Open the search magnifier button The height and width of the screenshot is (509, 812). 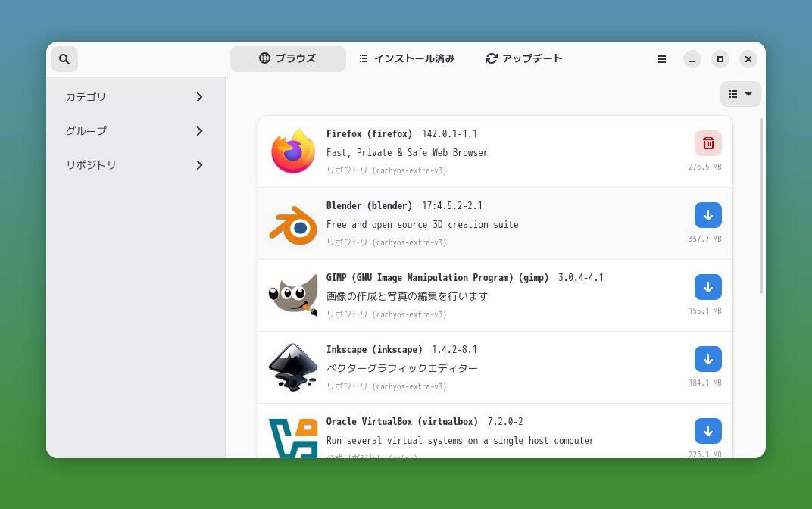pyautogui.click(x=64, y=59)
